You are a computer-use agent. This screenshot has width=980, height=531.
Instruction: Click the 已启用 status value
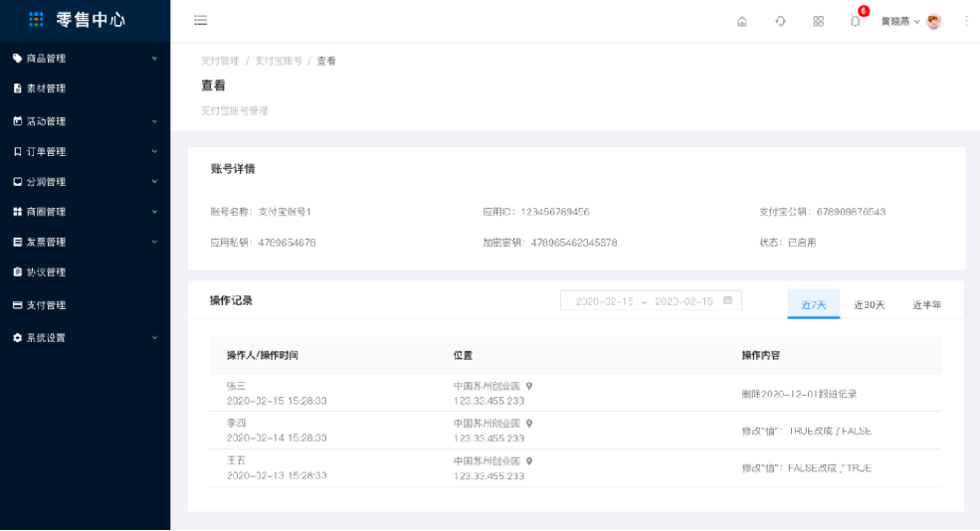(x=802, y=243)
